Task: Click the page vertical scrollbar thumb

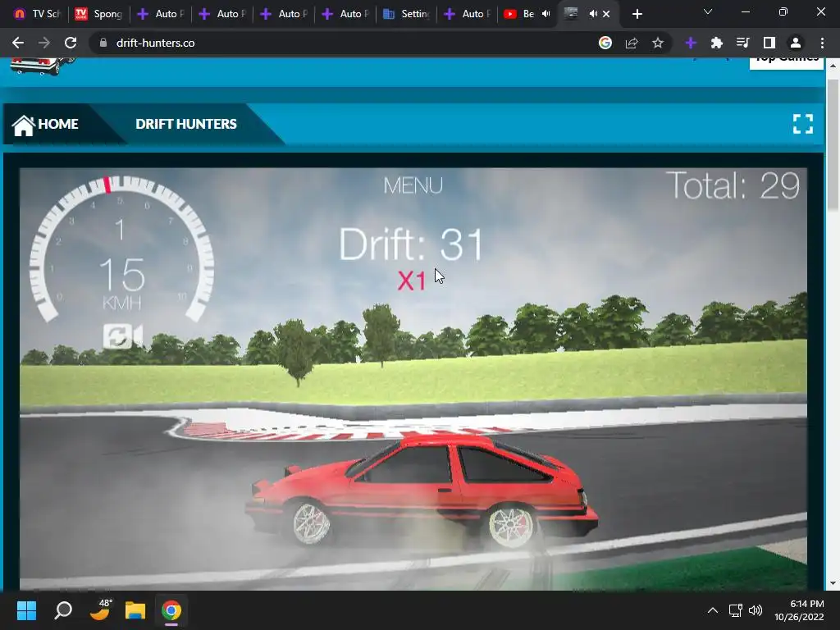Action: coord(833,144)
